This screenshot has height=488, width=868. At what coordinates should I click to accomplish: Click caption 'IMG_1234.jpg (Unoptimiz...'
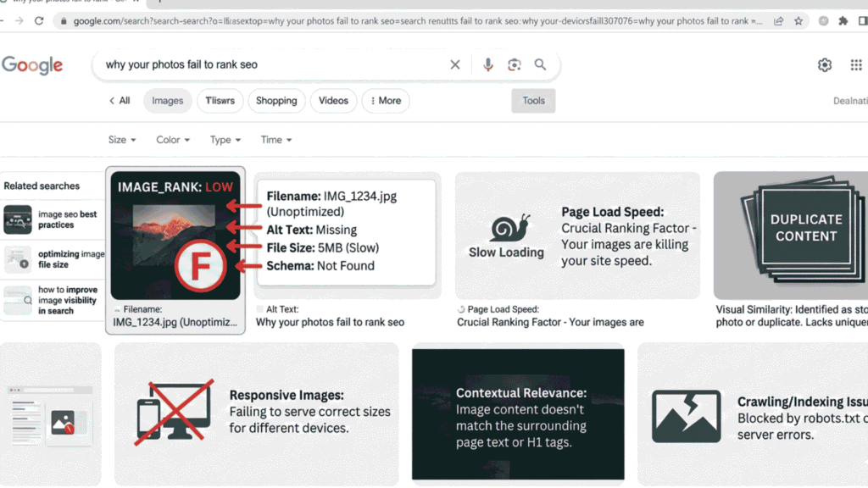tap(175, 323)
